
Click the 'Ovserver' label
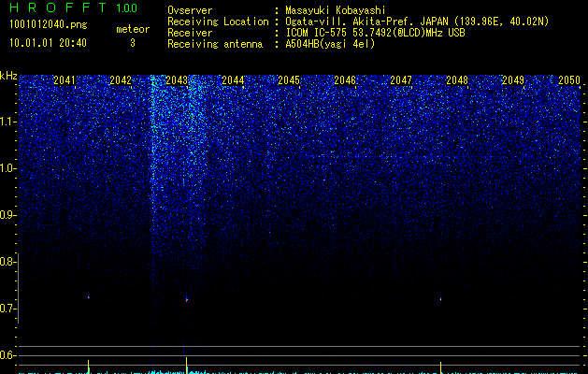coord(190,10)
